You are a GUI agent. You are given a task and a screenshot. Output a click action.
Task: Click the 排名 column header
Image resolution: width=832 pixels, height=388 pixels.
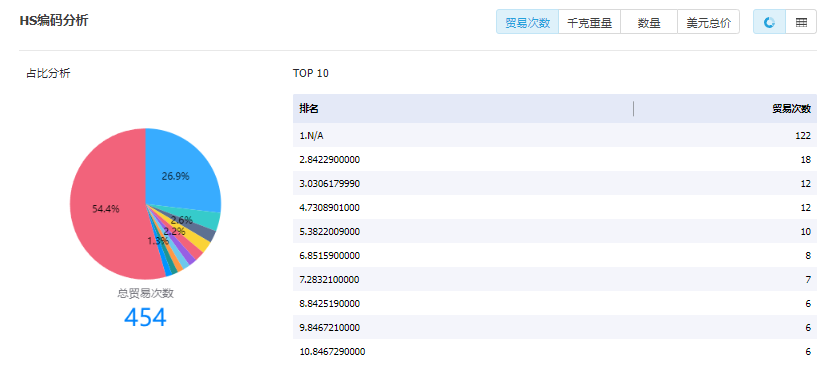[x=463, y=108]
